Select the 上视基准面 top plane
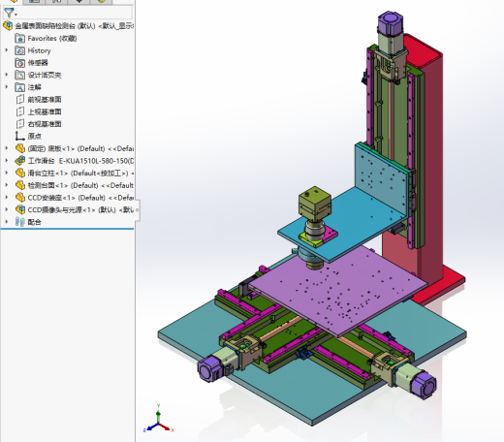The image size is (504, 442). 45,111
